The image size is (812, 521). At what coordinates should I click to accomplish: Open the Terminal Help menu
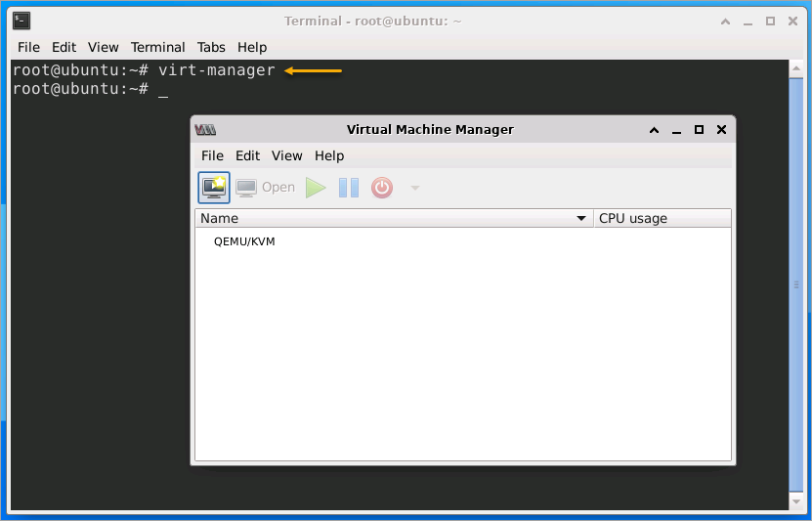252,47
